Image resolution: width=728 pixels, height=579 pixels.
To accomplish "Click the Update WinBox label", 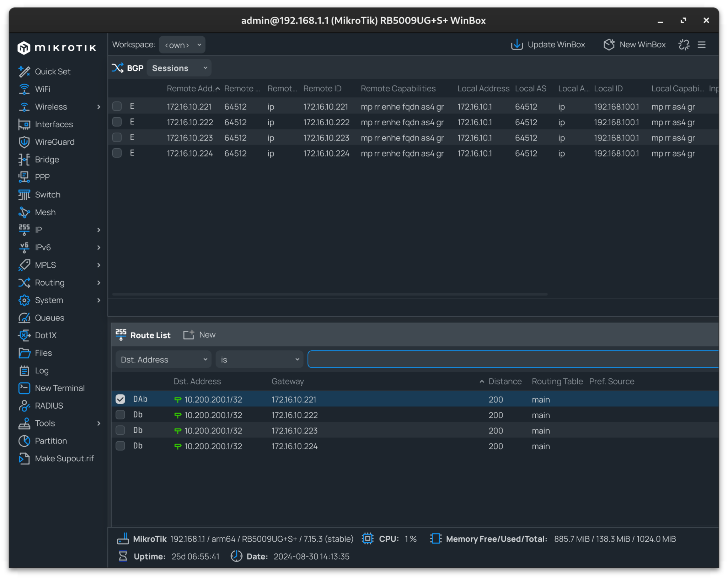I will click(x=556, y=44).
